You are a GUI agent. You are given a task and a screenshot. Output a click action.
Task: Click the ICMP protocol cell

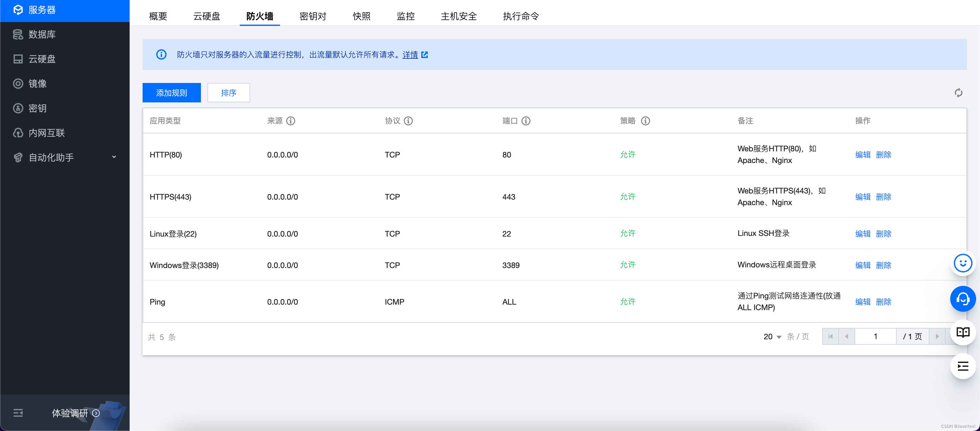(394, 302)
